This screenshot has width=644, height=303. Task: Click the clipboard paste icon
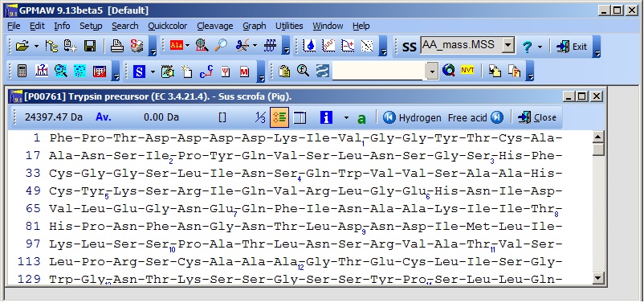[x=284, y=71]
